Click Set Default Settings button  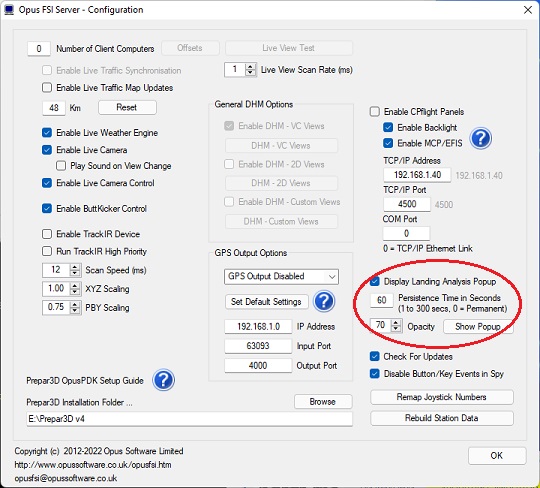pos(266,302)
